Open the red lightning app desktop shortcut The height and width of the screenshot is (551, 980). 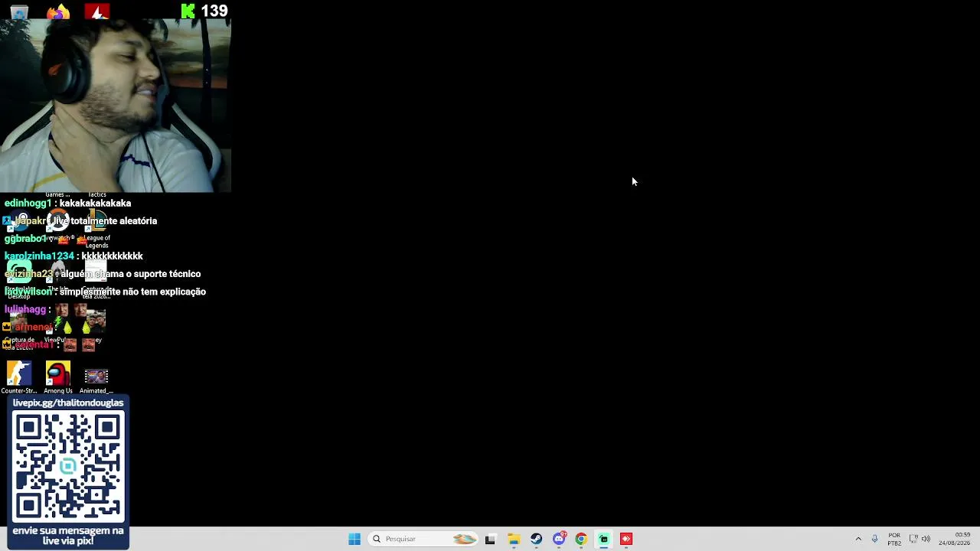[x=97, y=11]
